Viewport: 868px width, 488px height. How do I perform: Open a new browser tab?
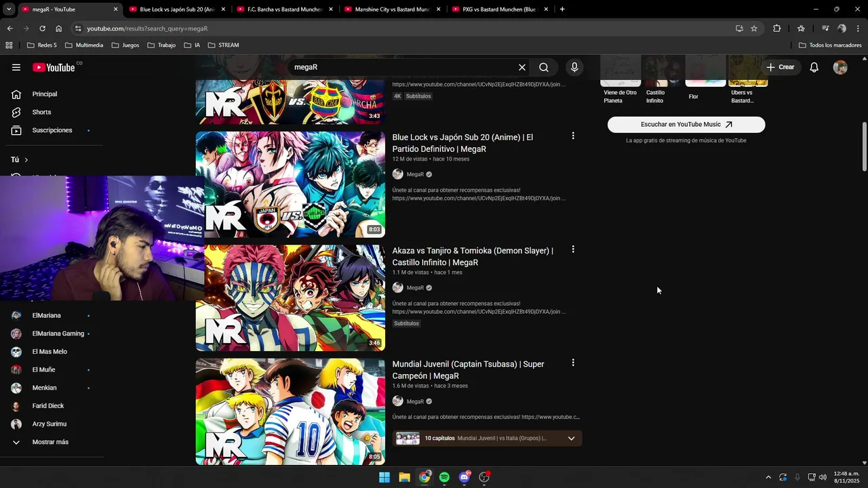tap(562, 9)
